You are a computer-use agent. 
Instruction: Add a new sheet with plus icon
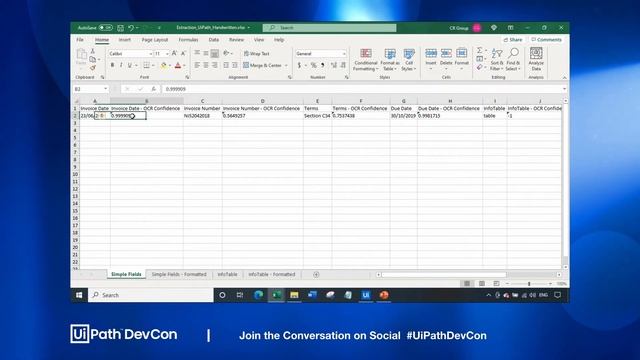(316, 275)
